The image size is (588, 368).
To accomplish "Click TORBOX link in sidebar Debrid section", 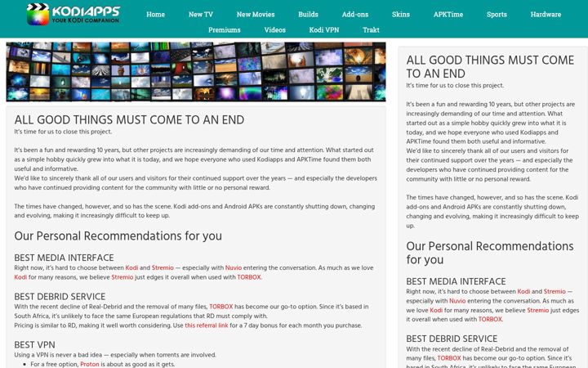I will point(449,358).
